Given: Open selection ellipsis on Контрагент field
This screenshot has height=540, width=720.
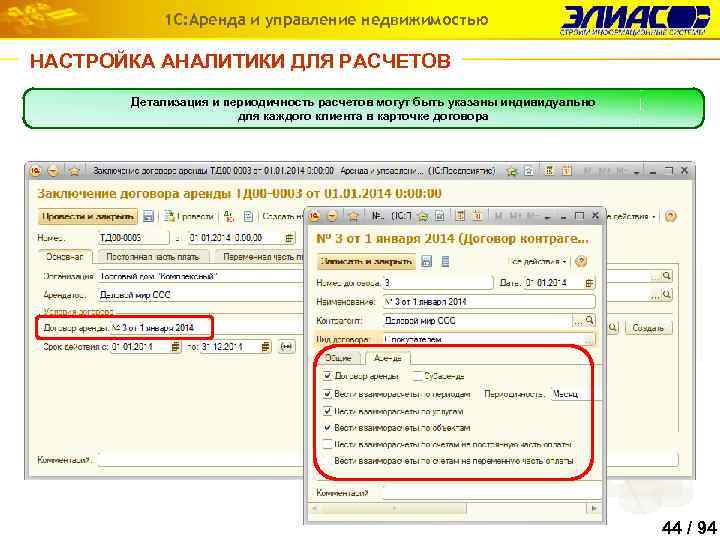Looking at the screenshot, I should click(578, 320).
